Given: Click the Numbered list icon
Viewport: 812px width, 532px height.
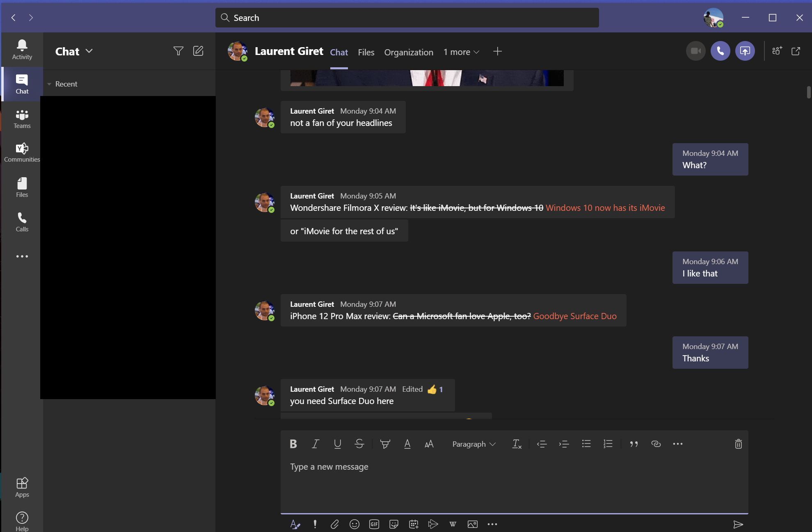Looking at the screenshot, I should coord(608,444).
